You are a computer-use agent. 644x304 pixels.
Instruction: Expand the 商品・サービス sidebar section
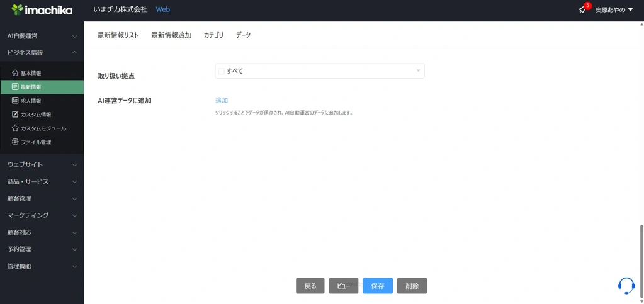pos(42,181)
